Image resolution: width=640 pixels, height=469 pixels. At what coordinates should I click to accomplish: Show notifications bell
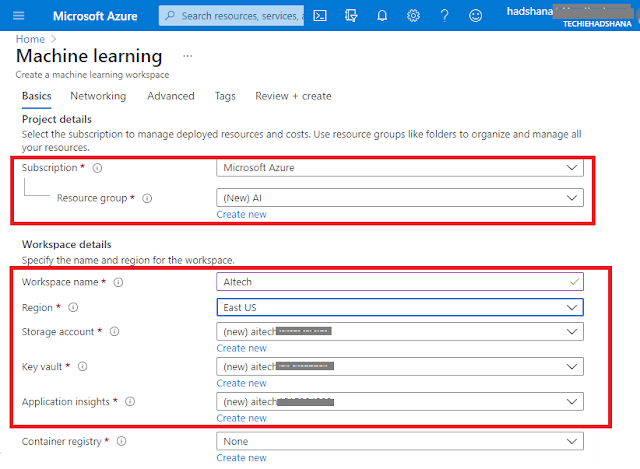[382, 16]
